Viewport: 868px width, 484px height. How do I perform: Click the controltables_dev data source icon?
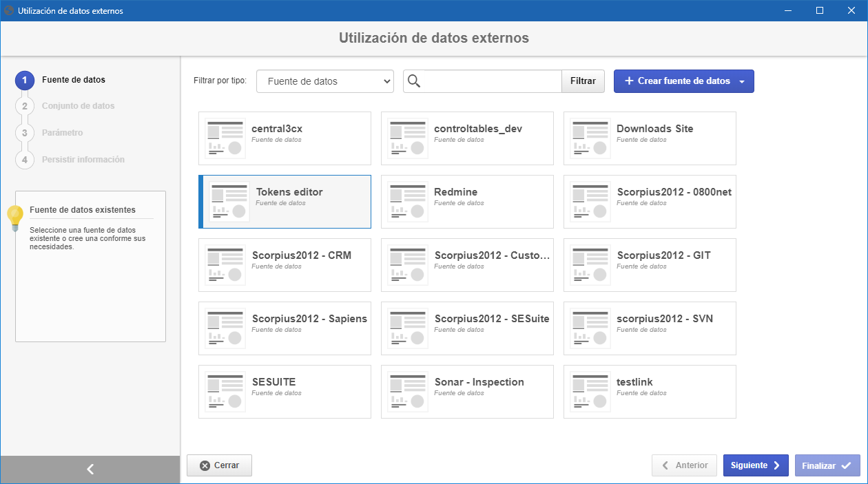point(408,138)
